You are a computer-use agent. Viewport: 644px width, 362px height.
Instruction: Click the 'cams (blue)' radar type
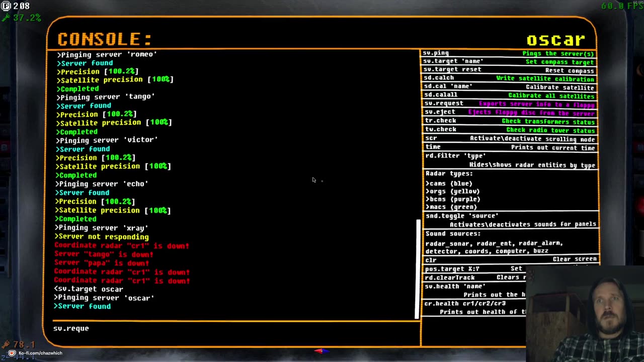point(449,184)
